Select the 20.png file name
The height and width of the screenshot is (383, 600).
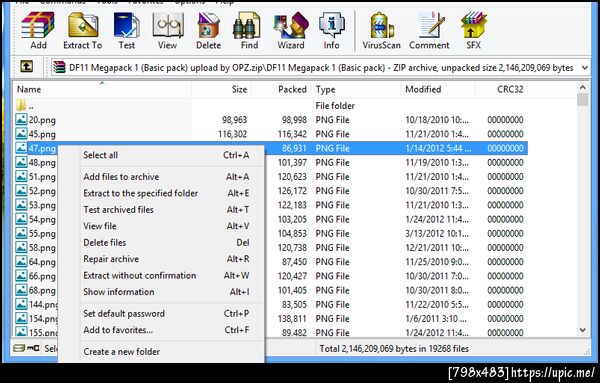[x=42, y=120]
